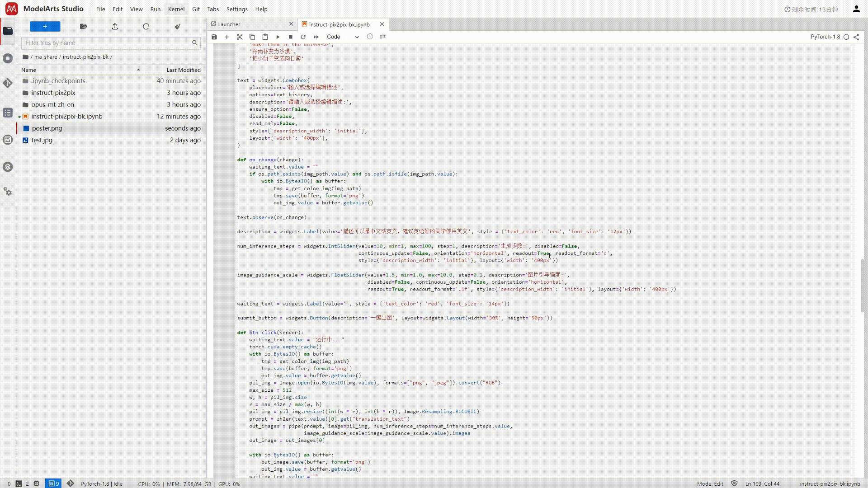868x488 pixels.
Task: Interrupt the kernel with the stop icon
Action: pyautogui.click(x=291, y=37)
